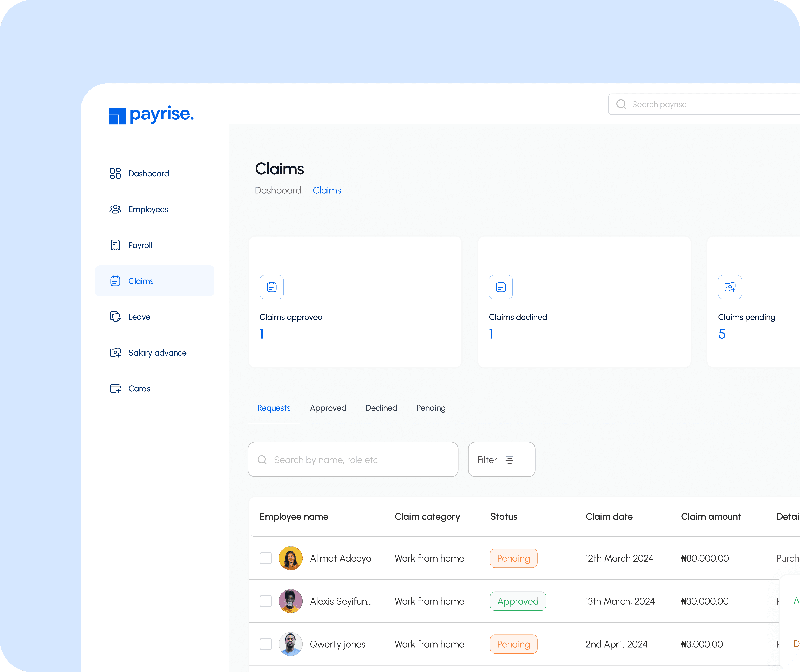Select Alexis Seyifun row checkbox

(x=265, y=601)
